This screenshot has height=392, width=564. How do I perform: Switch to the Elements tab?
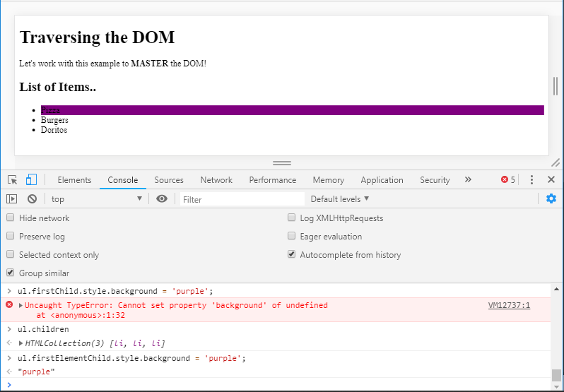pos(74,180)
